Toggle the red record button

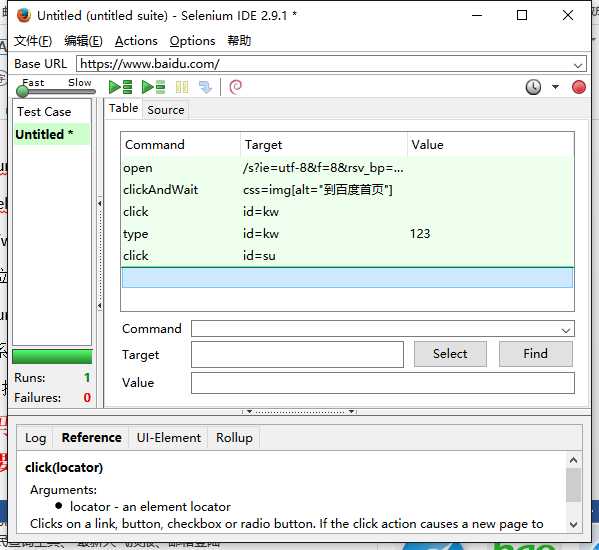point(579,87)
